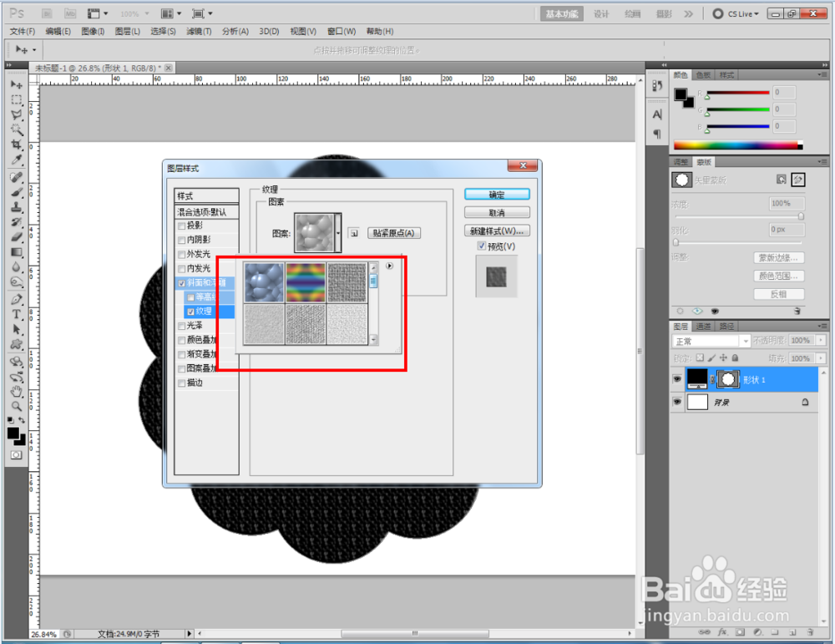Click the 蒙版边缘... mask edge button
This screenshot has height=644, width=835.
click(778, 258)
